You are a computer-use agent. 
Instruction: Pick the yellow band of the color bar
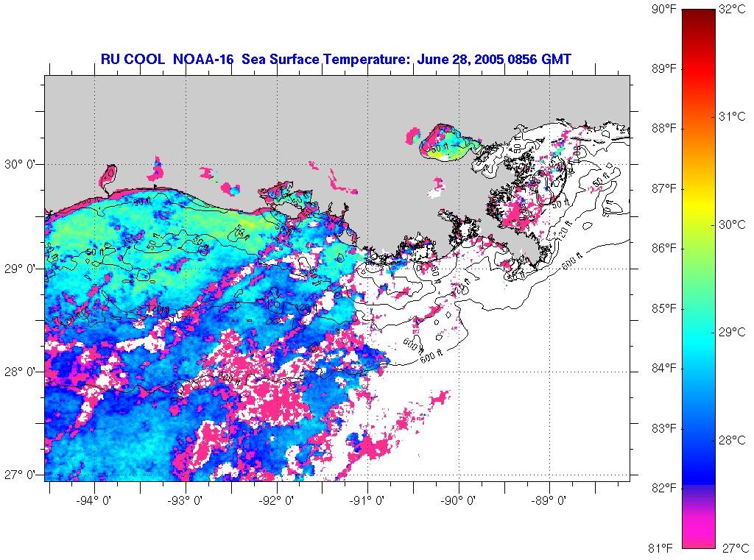(x=699, y=205)
